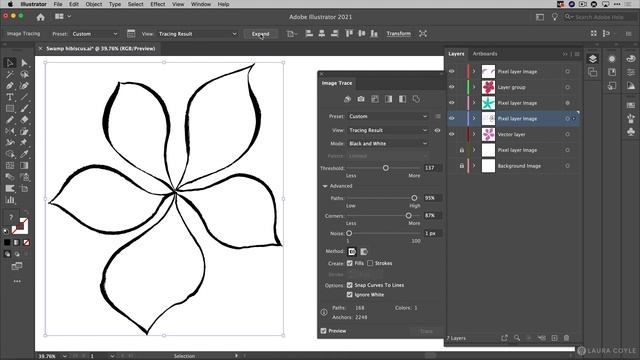Uncheck the Fills checkbox
Image resolution: width=640 pixels, height=360 pixels.
(x=349, y=263)
